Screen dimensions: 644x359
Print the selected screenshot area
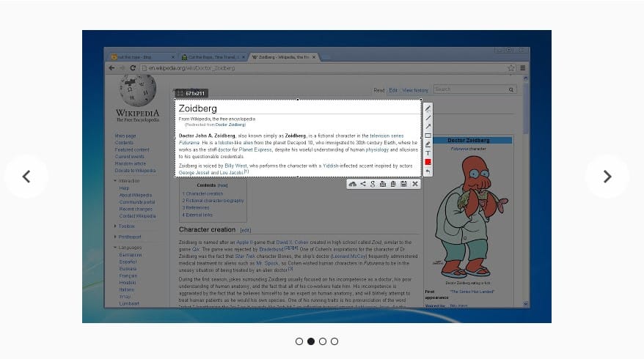383,184
